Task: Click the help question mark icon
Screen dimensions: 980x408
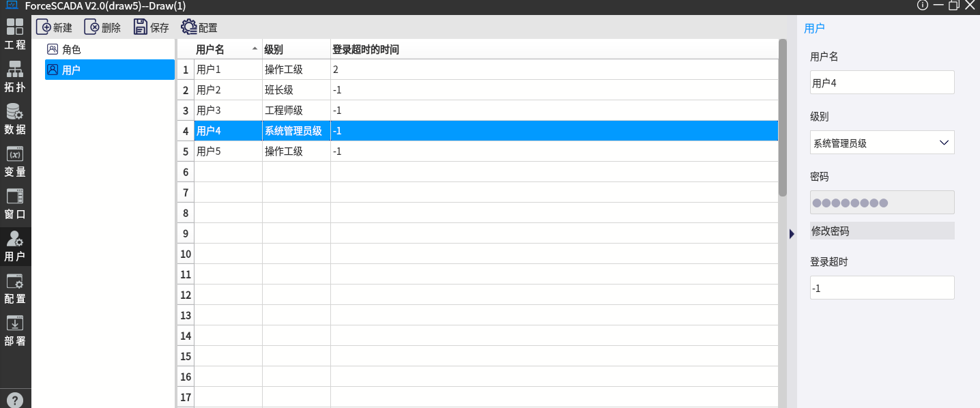Action: tap(15, 400)
